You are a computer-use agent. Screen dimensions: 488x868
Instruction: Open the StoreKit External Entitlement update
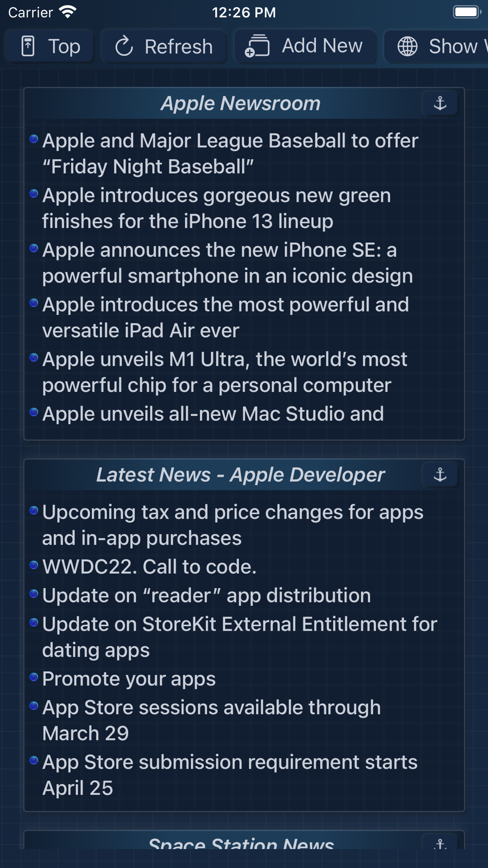coord(240,637)
